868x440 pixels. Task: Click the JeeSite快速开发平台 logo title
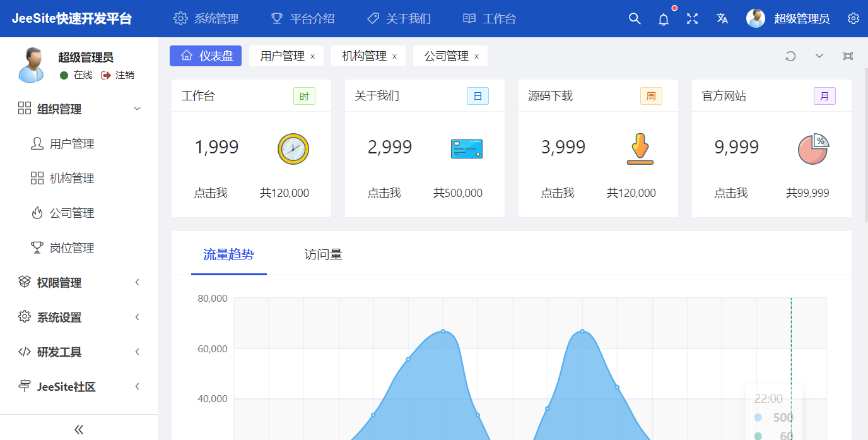pos(72,19)
